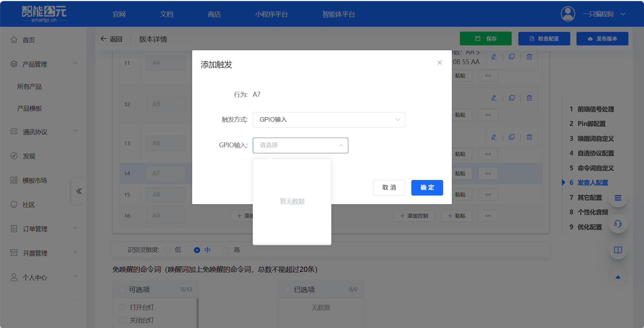Check the select-all box next to 可选项
The height and width of the screenshot is (328, 644).
pos(122,289)
